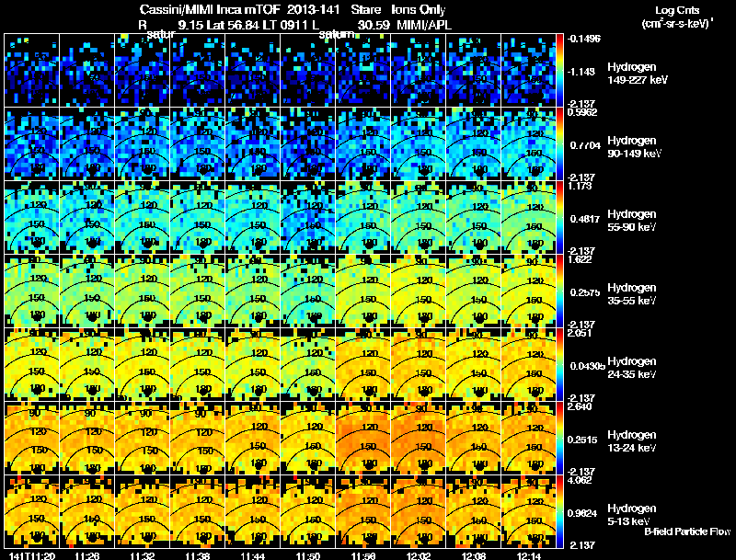
Task: Click the 1.173 color scale value
Action: click(x=580, y=186)
